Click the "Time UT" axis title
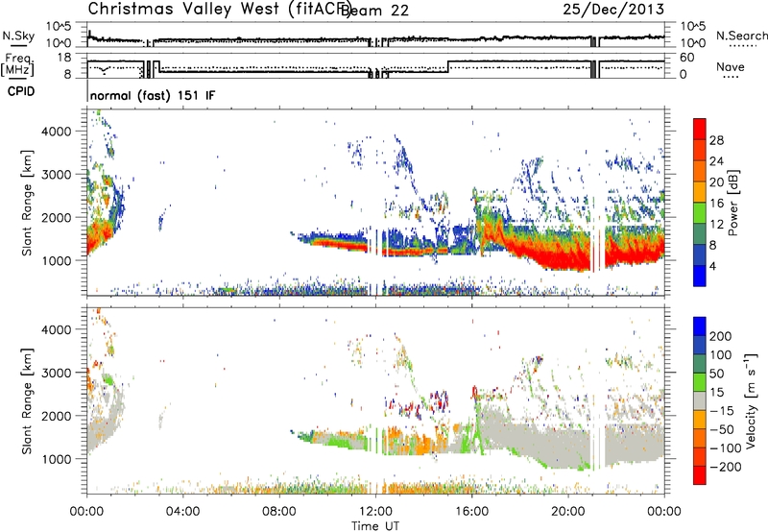 (x=375, y=526)
